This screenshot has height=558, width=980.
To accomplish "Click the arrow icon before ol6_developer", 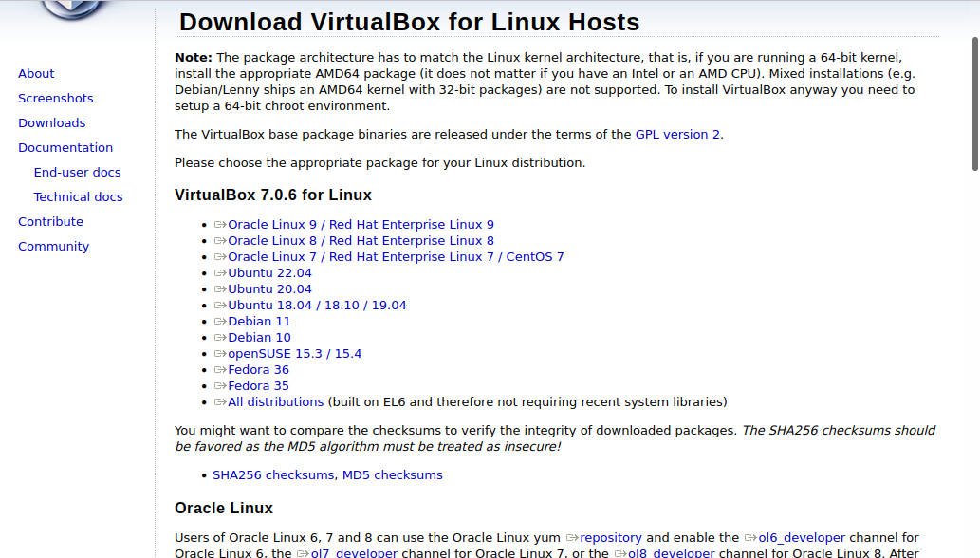I will click(752, 537).
